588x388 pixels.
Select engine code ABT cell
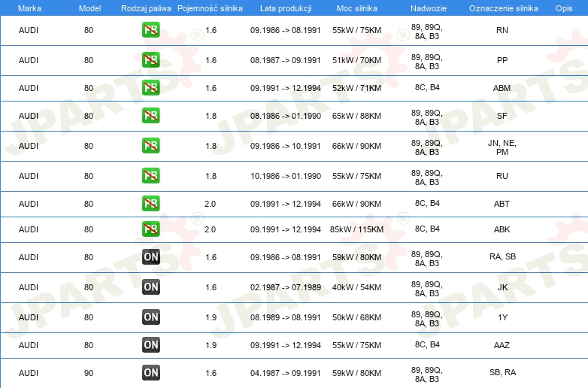502,204
